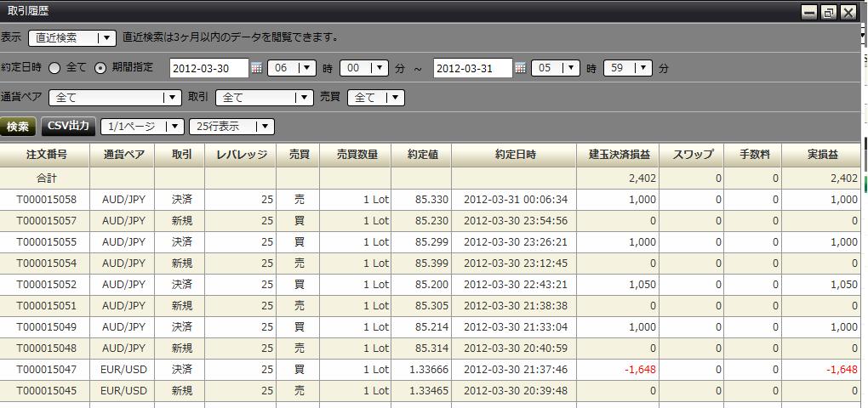Open calendar picker for end date
868x408 pixels.
pyautogui.click(x=520, y=68)
